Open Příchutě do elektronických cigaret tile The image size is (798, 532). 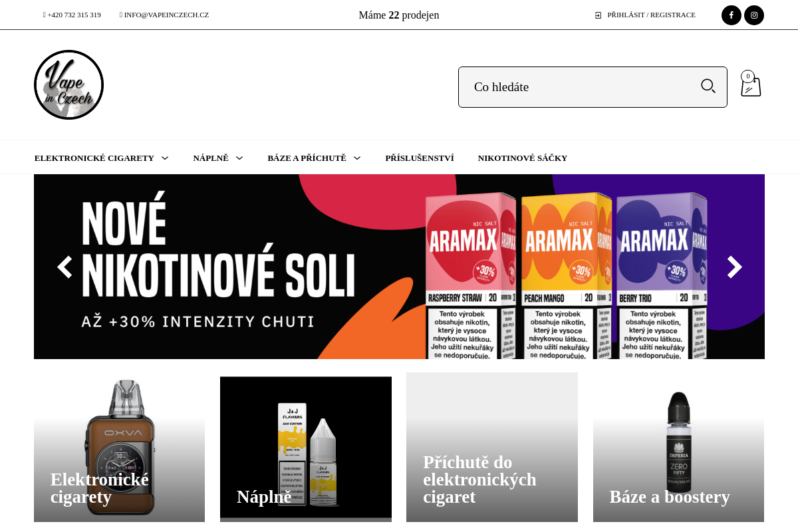(492, 448)
